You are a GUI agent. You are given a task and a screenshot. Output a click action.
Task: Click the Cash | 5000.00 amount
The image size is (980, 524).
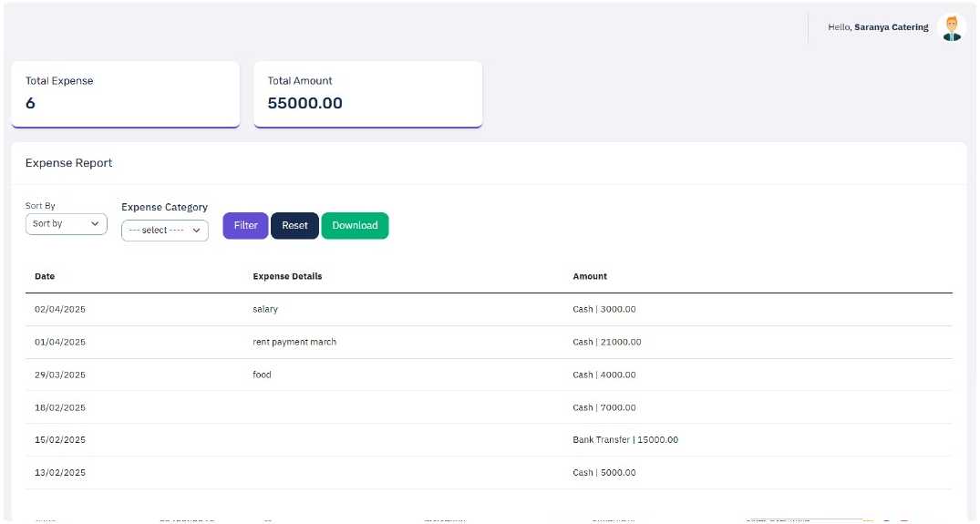point(604,473)
